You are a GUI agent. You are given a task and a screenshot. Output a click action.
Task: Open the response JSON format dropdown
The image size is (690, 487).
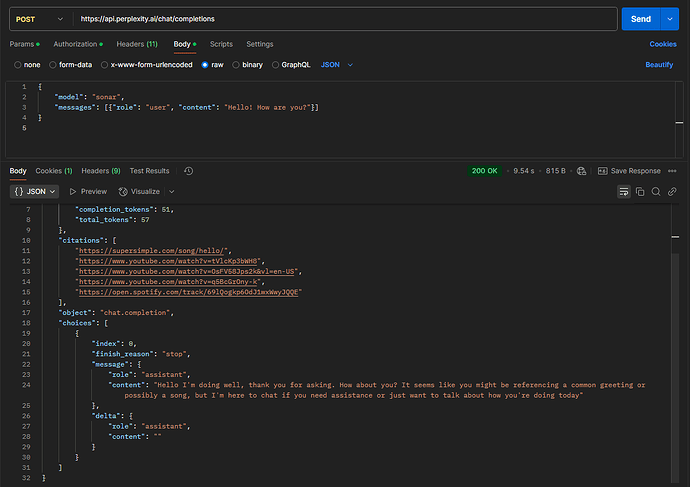[34, 191]
